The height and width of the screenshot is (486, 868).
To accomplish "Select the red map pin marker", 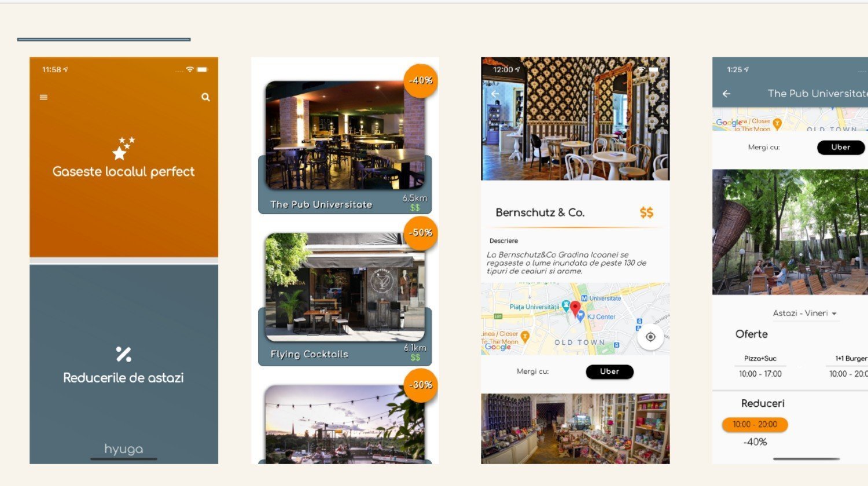I will (575, 309).
